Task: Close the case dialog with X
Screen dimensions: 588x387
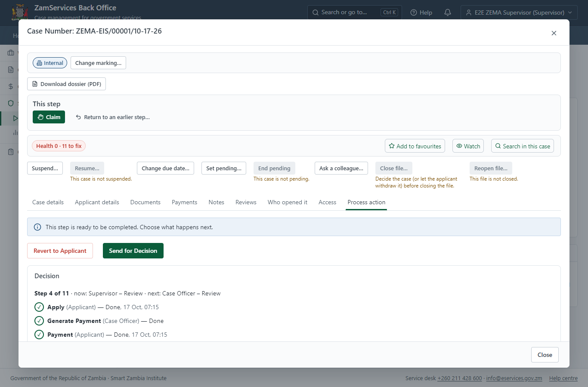Action: (x=554, y=33)
